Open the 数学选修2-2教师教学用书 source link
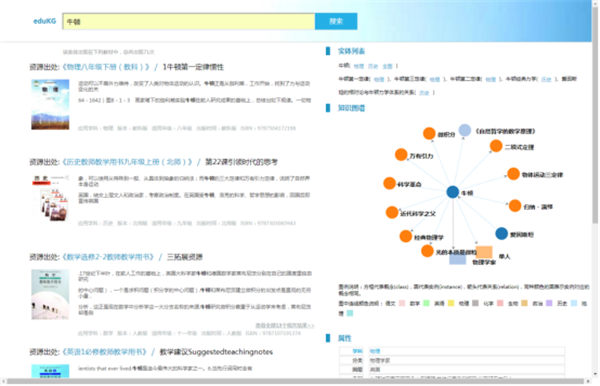Image resolution: width=600 pixels, height=386 pixels. click(108, 257)
